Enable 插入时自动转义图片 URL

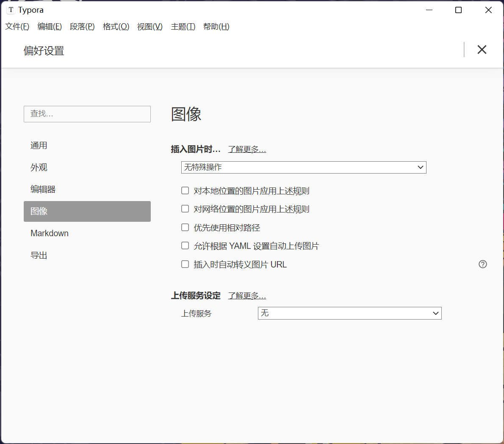pos(185,264)
